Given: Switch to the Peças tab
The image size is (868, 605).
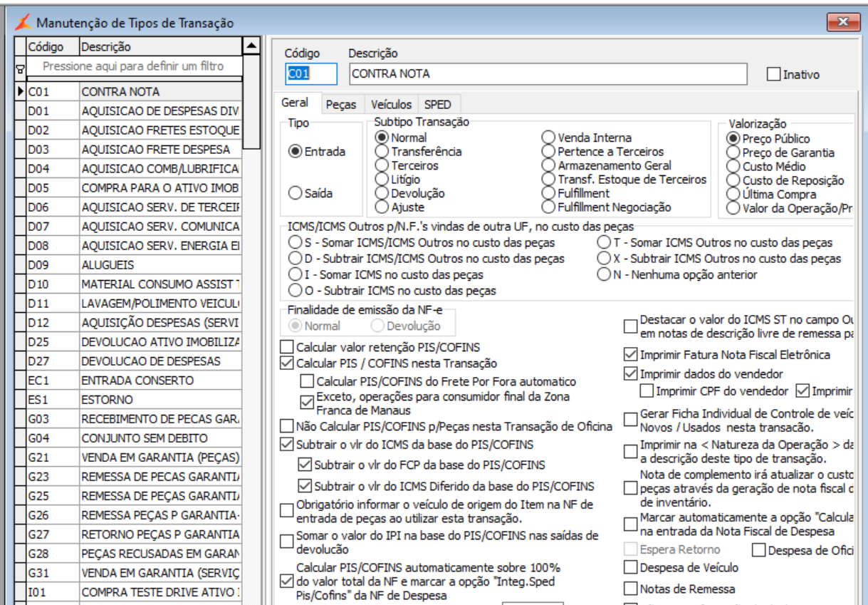Looking at the screenshot, I should 341,104.
